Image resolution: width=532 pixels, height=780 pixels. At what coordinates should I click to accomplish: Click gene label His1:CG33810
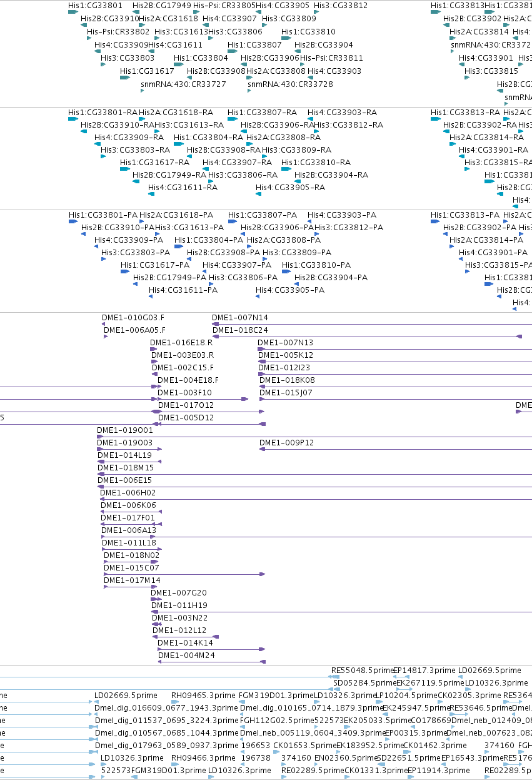[x=308, y=32]
